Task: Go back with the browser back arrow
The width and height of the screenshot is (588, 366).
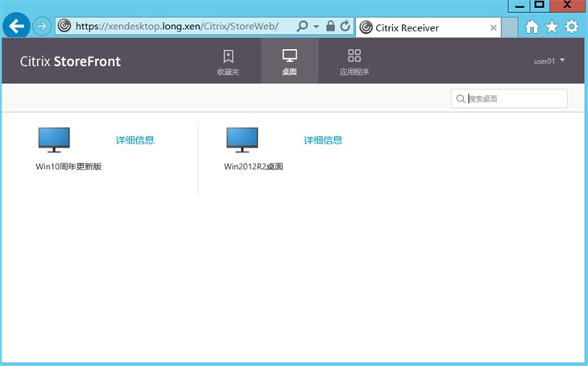Action: tap(16, 26)
